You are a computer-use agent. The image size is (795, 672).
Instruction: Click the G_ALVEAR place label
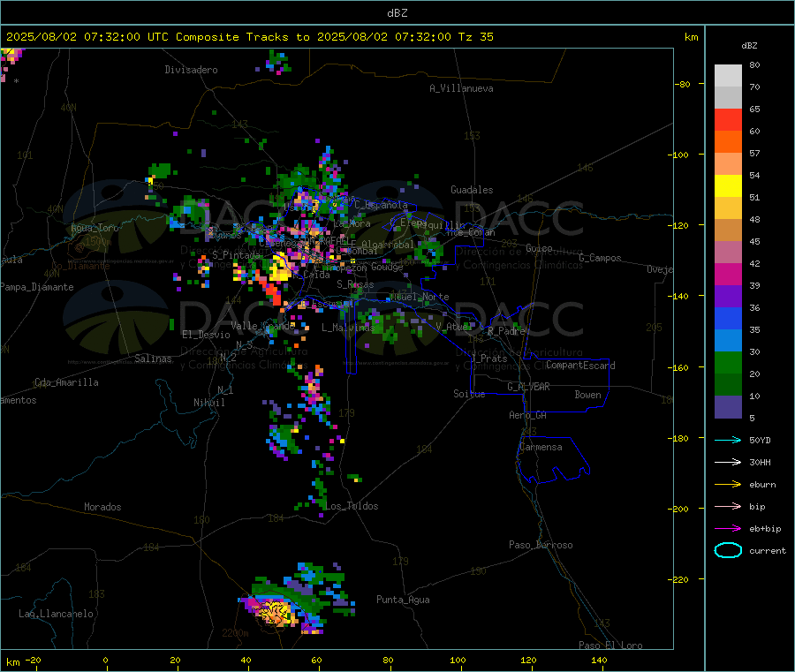click(528, 387)
